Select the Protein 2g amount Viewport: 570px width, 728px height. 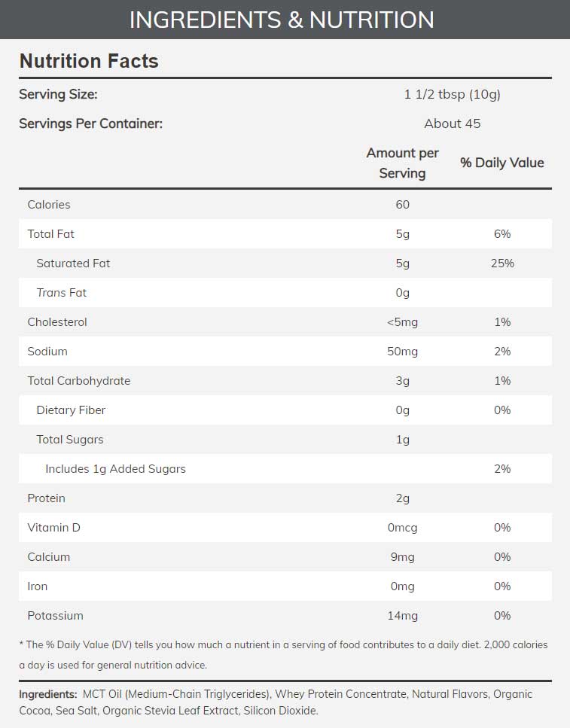pyautogui.click(x=402, y=498)
